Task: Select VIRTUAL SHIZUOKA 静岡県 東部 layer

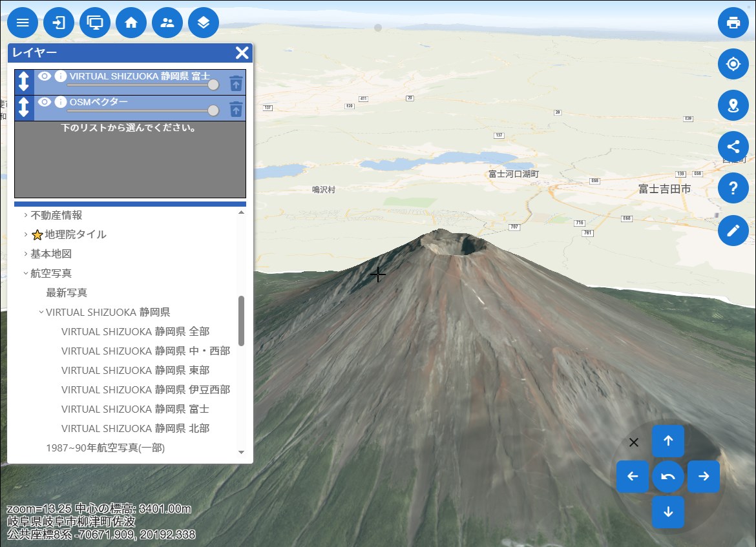Action: click(135, 370)
